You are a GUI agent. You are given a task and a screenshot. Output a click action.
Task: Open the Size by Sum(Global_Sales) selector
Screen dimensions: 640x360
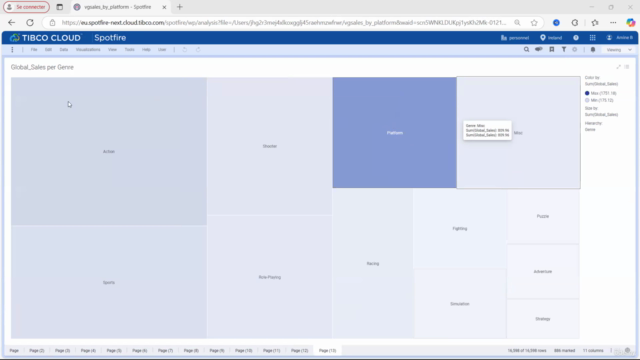tap(601, 114)
